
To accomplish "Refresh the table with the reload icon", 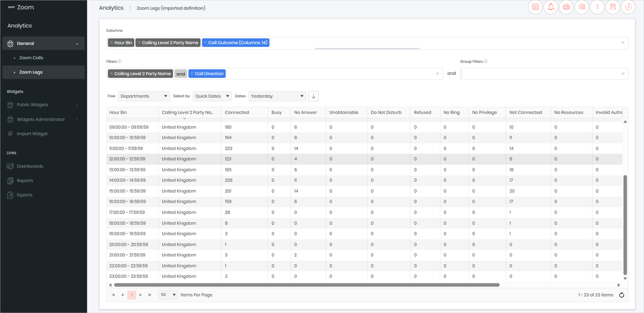I will click(622, 295).
